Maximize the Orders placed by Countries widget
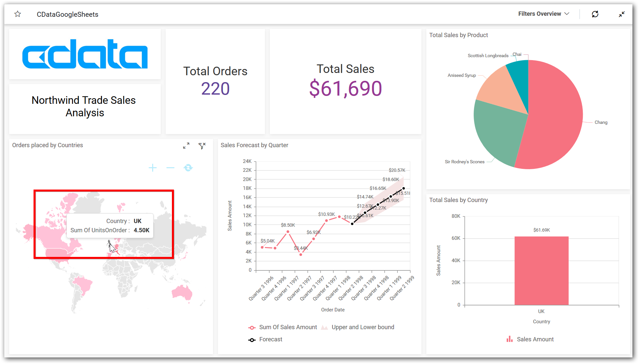Screen dimensions: 639x364 [x=186, y=146]
